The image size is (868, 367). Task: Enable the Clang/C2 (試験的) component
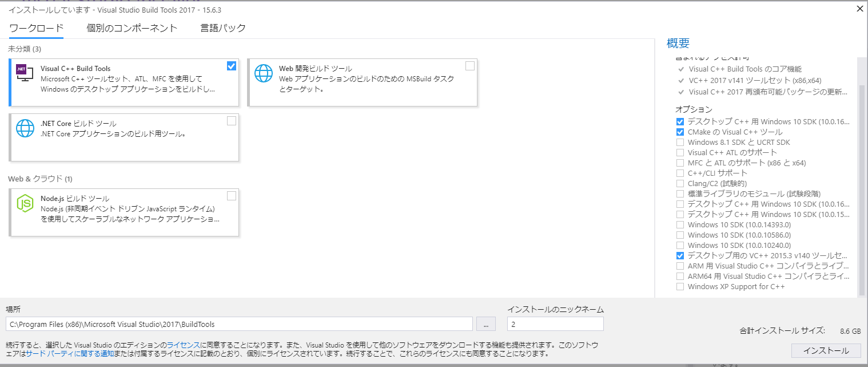pos(680,183)
